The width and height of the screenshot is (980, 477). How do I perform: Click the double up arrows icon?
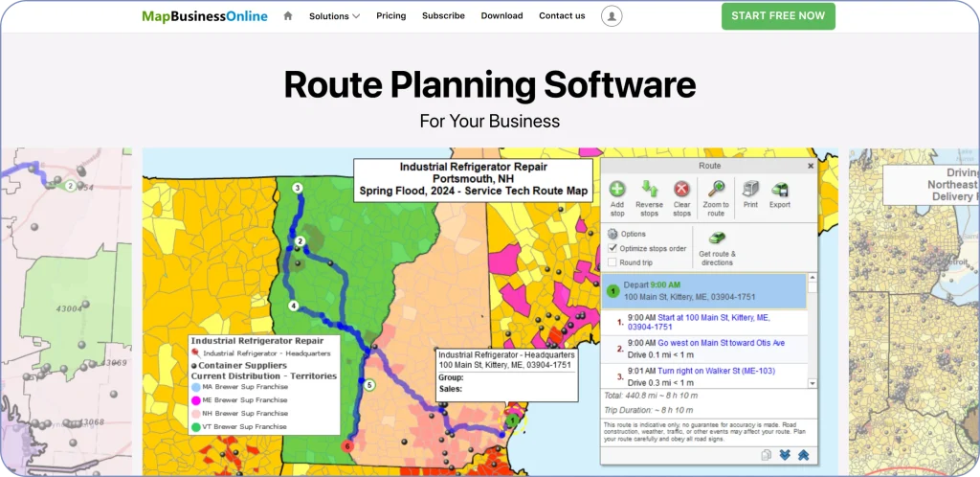[x=804, y=455]
